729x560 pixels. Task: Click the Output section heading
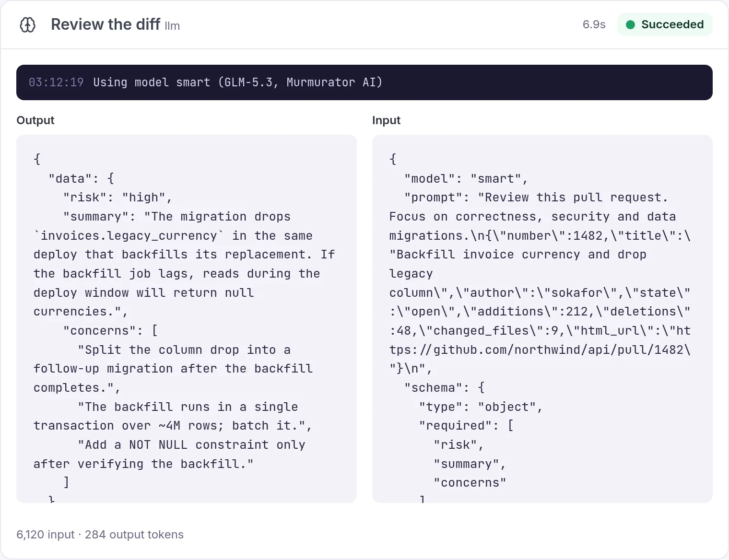tap(35, 120)
